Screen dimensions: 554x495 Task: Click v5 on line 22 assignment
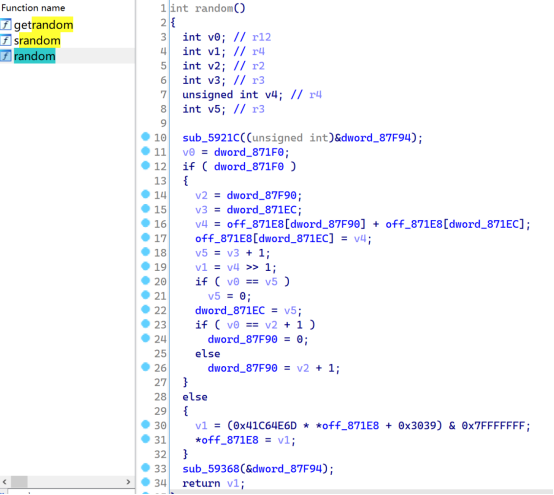coord(290,311)
